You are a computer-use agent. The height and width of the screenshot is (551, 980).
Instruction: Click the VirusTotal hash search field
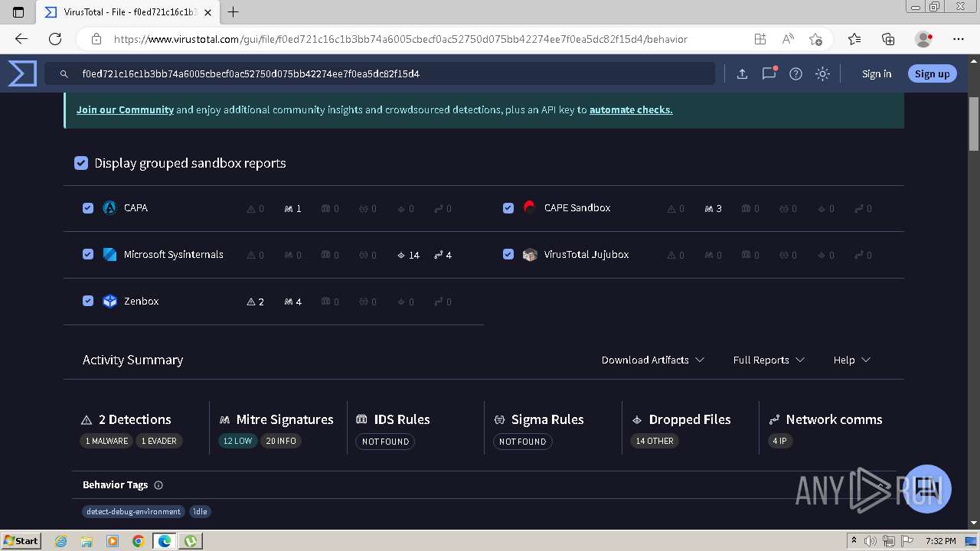pos(380,74)
